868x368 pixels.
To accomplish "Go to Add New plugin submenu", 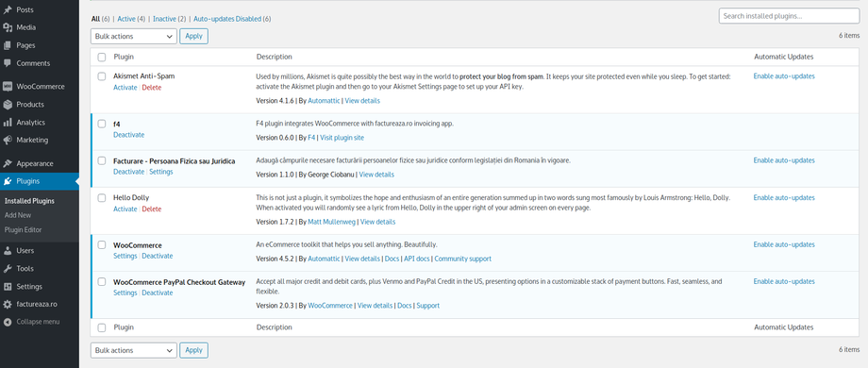I will [x=18, y=215].
